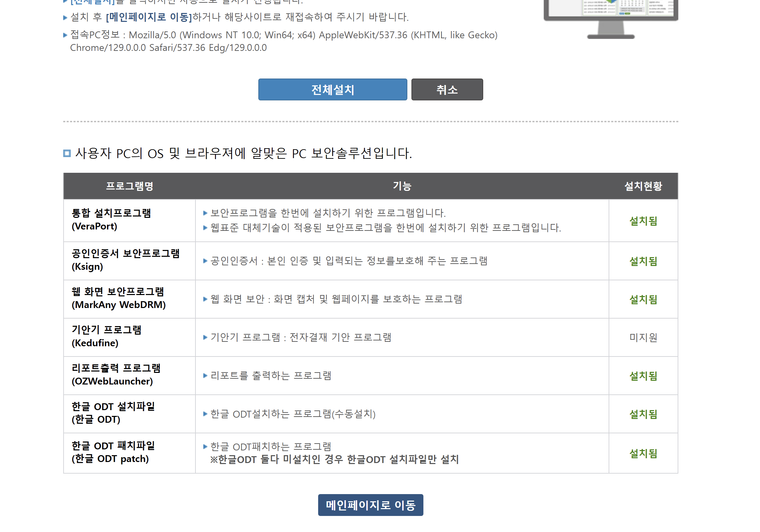Click Ksign 설치됨 status text
This screenshot has height=532, width=760.
(x=643, y=261)
